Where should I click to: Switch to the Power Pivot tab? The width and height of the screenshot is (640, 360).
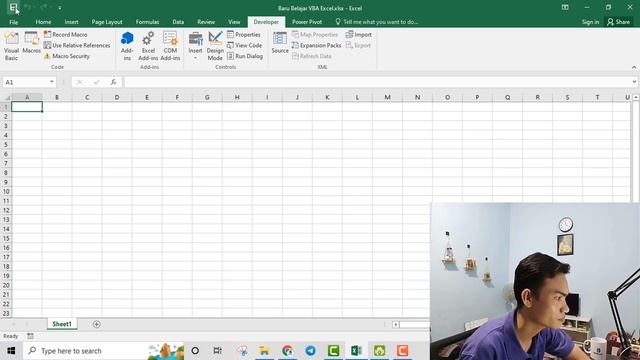coord(307,22)
